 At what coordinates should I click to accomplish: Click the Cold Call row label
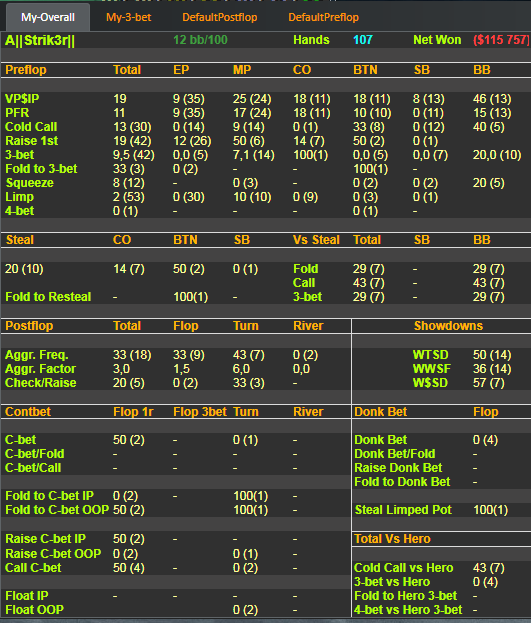click(31, 127)
